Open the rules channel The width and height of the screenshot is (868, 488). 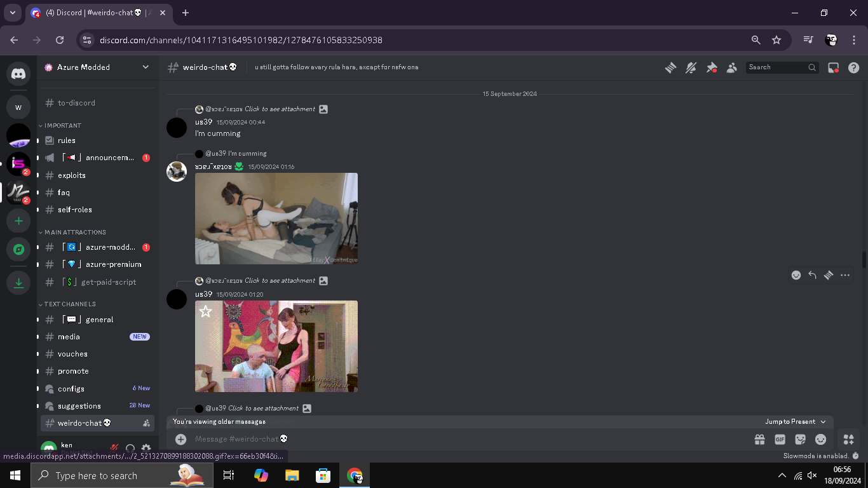pyautogui.click(x=97, y=140)
